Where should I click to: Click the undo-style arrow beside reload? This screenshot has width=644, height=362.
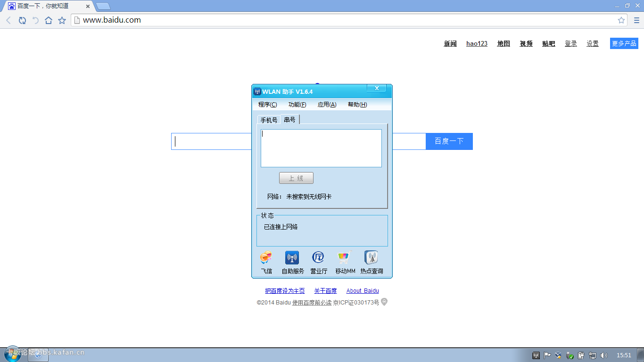tap(35, 20)
